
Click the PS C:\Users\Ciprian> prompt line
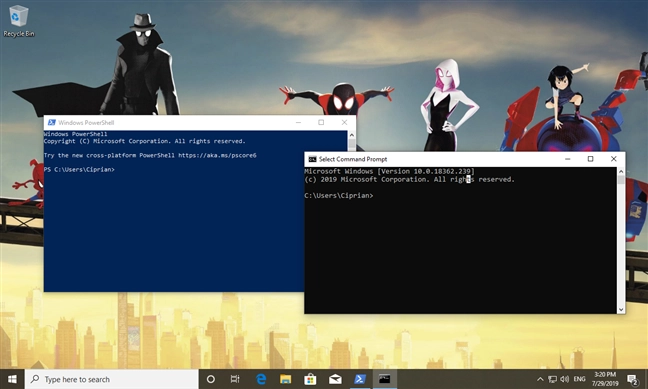(79, 169)
